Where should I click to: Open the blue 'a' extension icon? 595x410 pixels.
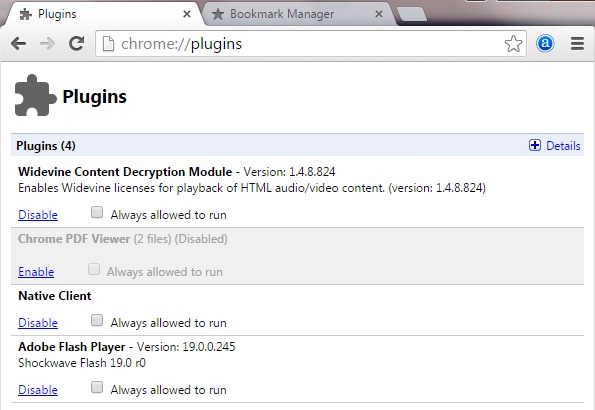(x=545, y=44)
